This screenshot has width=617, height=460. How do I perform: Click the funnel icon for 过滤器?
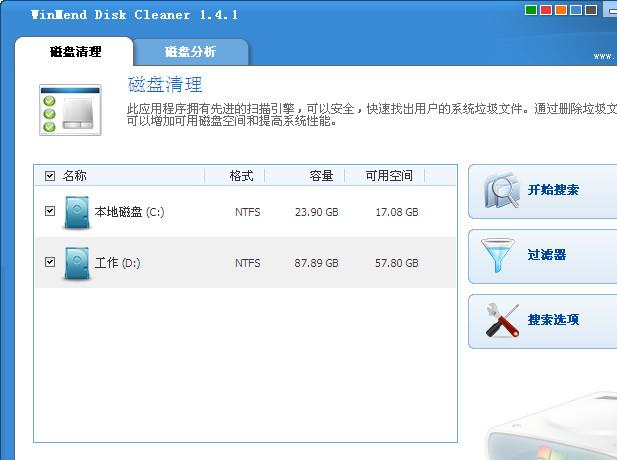(500, 255)
